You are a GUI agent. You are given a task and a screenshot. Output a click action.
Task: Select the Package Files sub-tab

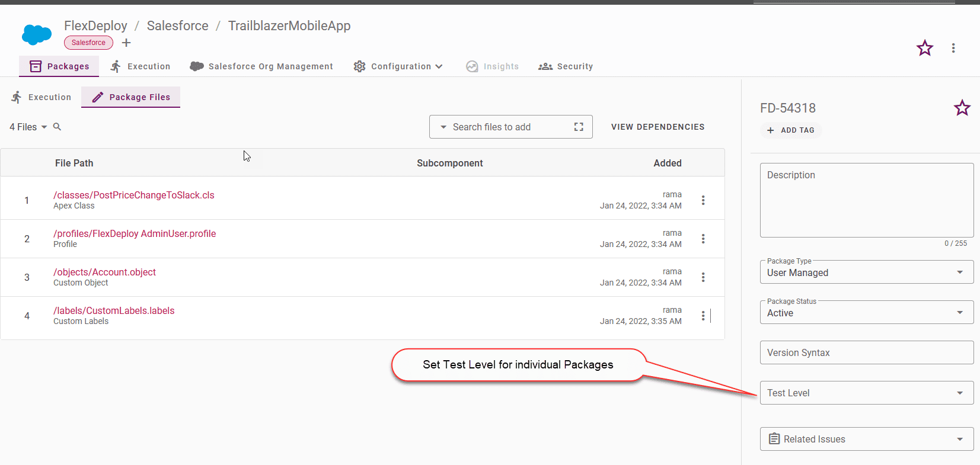click(x=131, y=97)
